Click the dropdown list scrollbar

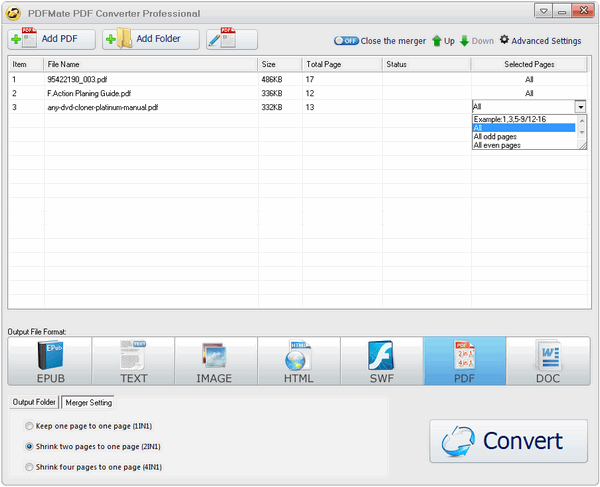click(582, 127)
